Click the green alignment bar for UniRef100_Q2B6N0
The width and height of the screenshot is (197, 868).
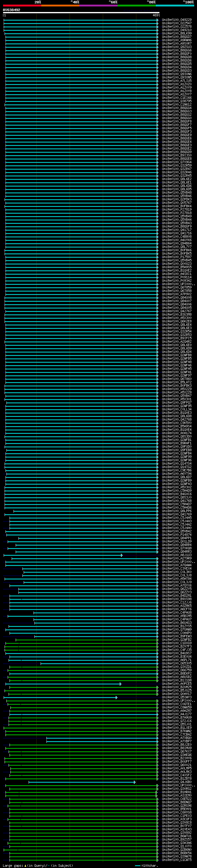81,850
